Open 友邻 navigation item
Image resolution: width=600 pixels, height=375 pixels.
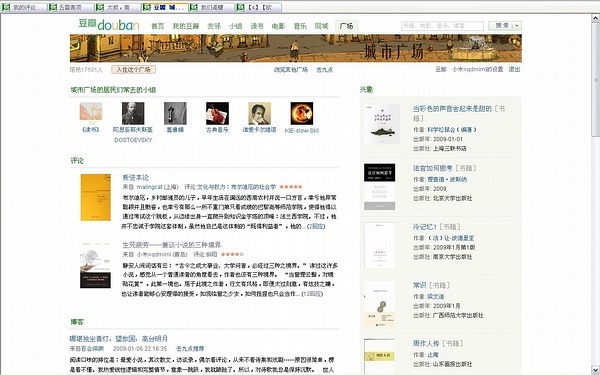(214, 26)
